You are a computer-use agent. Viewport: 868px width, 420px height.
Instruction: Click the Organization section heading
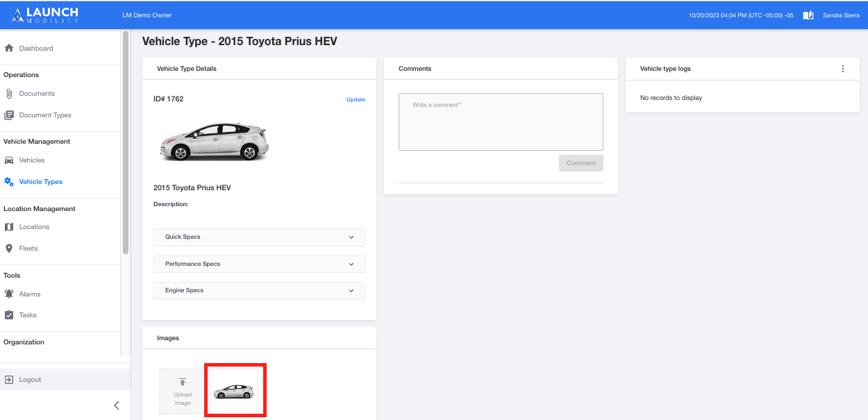(x=24, y=342)
